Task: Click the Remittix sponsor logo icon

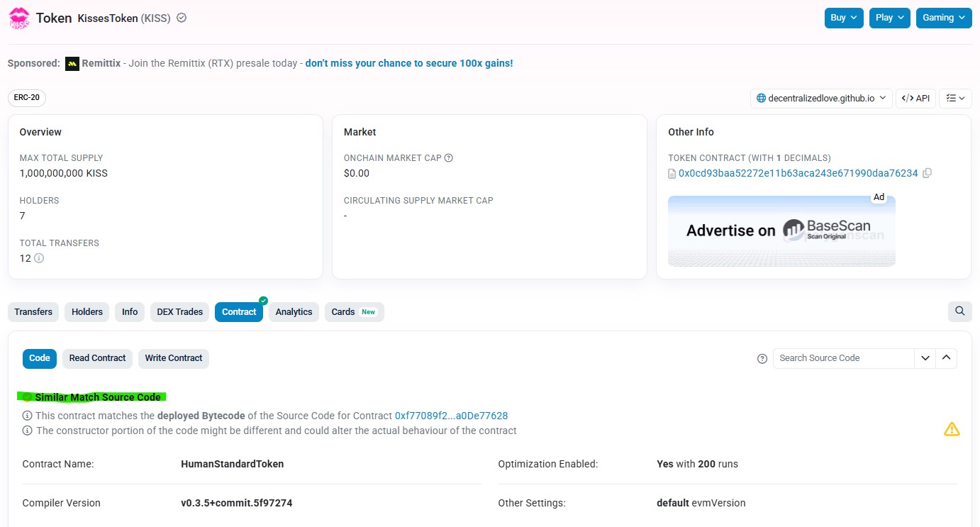Action: pyautogui.click(x=72, y=64)
